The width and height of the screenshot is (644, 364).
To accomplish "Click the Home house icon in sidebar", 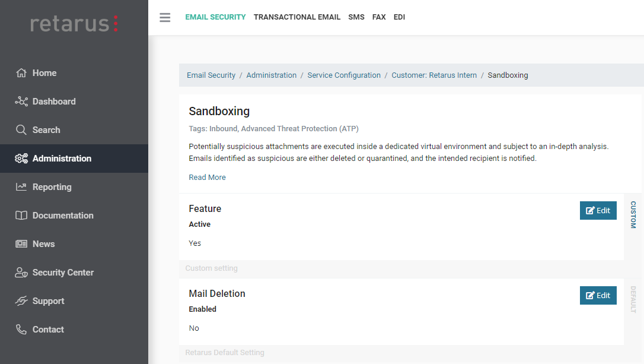I will (x=21, y=73).
